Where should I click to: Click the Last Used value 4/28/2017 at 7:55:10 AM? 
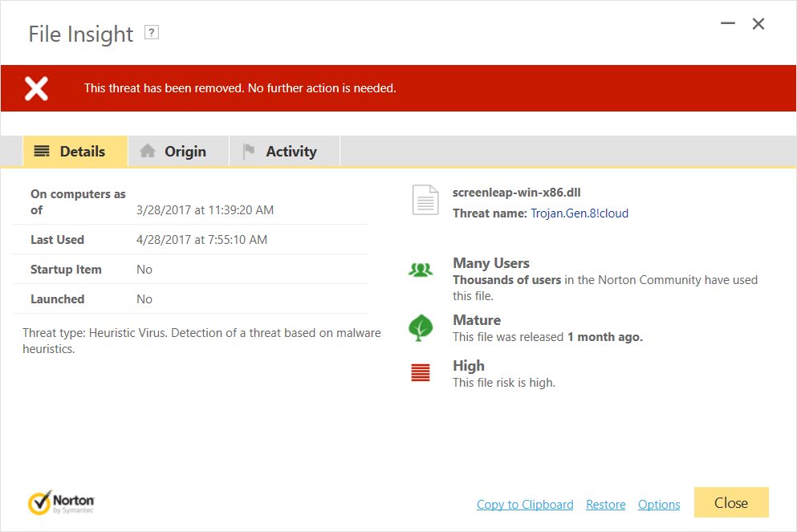tap(201, 240)
